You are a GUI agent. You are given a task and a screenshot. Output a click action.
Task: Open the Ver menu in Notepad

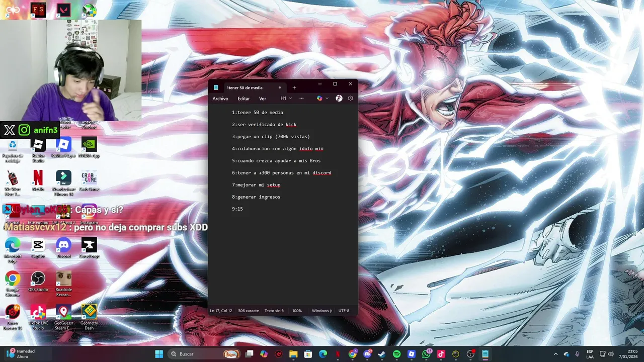[263, 99]
